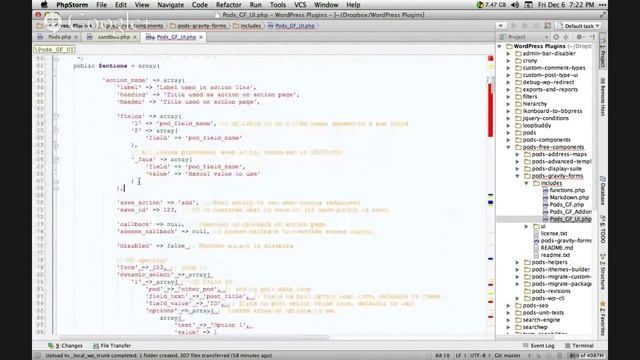Screen dimensions: 640x360
Task: Click the volume icon in menu bar
Action: coord(515,5)
